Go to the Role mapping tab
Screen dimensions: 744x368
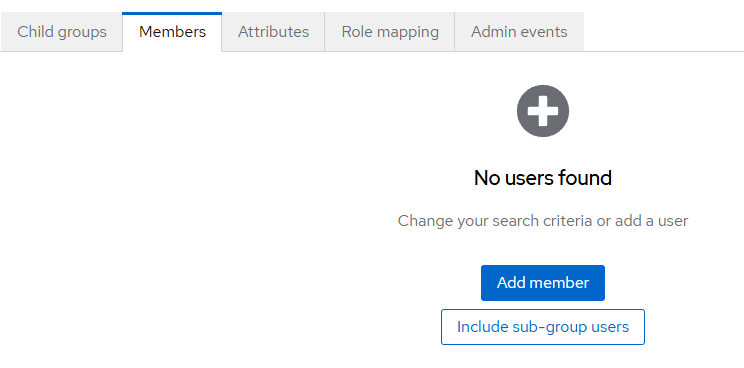coord(390,32)
